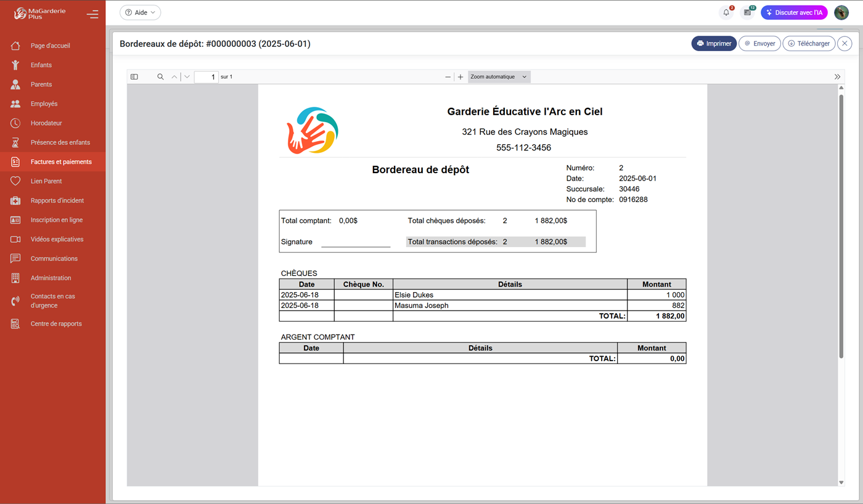Zoom out with the minus icon
This screenshot has height=504, width=863.
point(448,77)
